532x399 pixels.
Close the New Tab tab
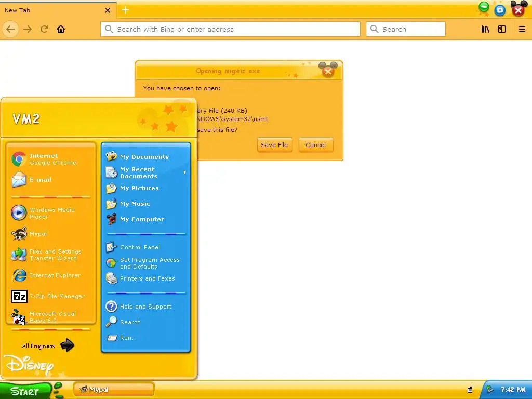108,10
